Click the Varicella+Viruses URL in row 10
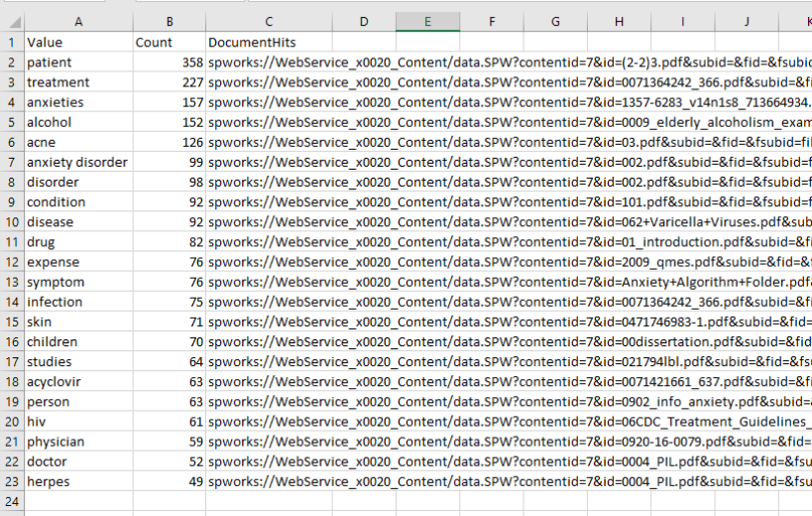Viewport: 812px width, 516px height. click(510, 221)
